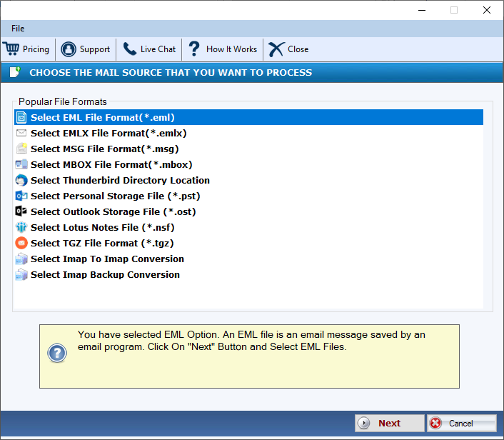504x440 pixels.
Task: Select Personal Storage File (*.pst) option
Action: coord(116,196)
